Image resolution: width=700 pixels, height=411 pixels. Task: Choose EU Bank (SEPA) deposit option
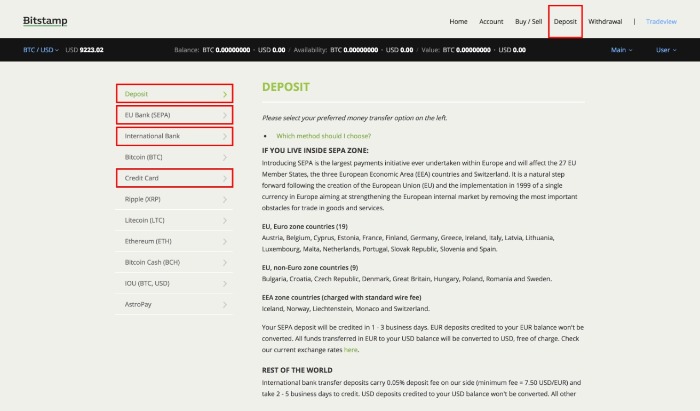tap(174, 115)
